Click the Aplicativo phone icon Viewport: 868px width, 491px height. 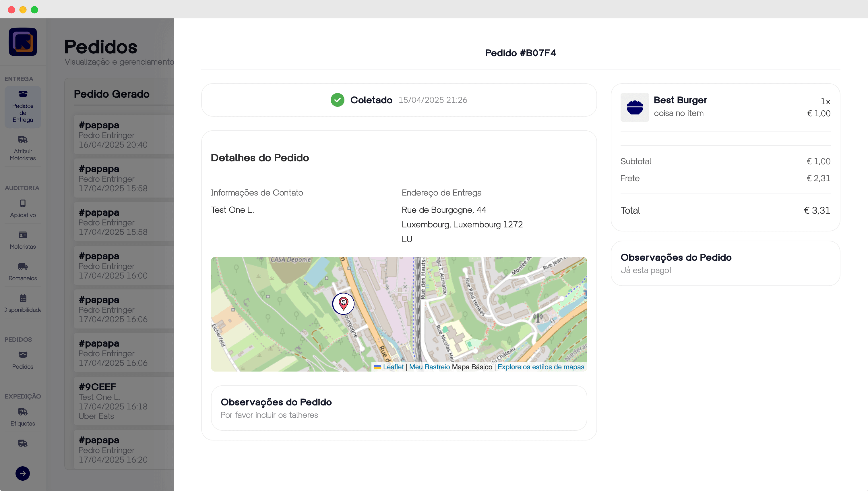coord(23,203)
